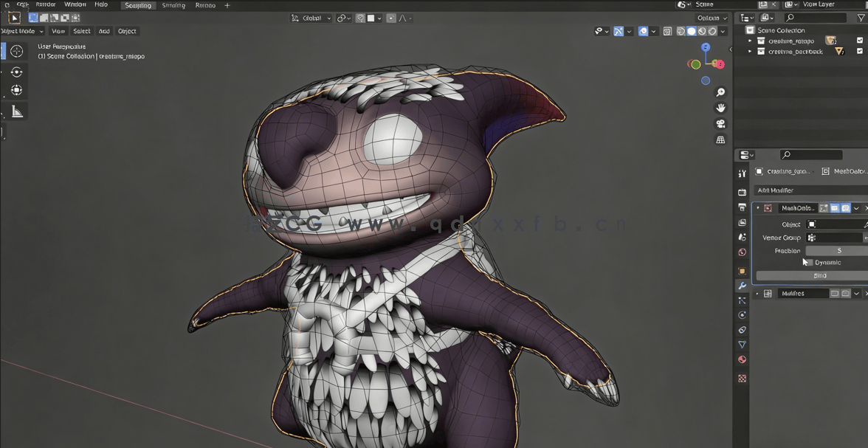Enable the Dynamic checkbox in MeshDeform modifier
868x448 pixels.
(x=810, y=262)
